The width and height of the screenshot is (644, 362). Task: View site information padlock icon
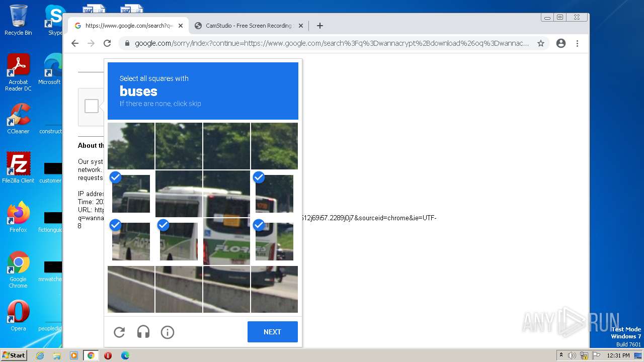pyautogui.click(x=127, y=43)
